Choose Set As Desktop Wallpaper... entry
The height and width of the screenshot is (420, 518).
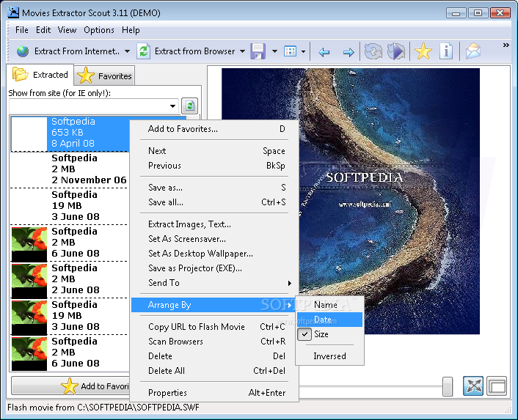click(215, 254)
